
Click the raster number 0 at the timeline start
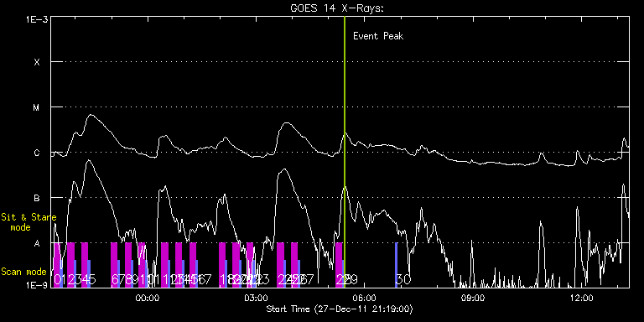57,280
